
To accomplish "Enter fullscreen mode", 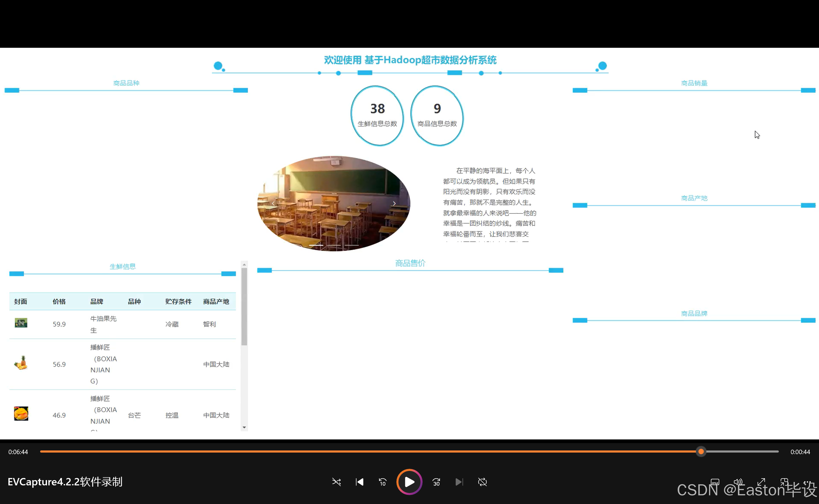I will coord(761,482).
